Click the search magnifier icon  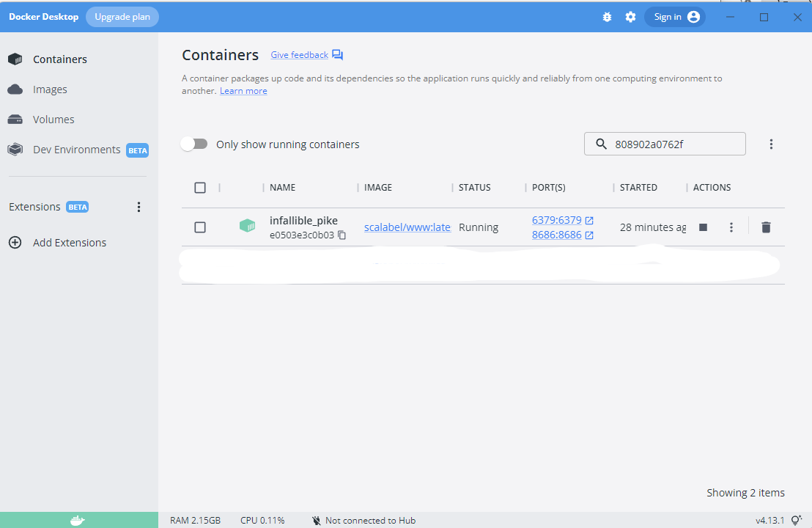coord(601,144)
